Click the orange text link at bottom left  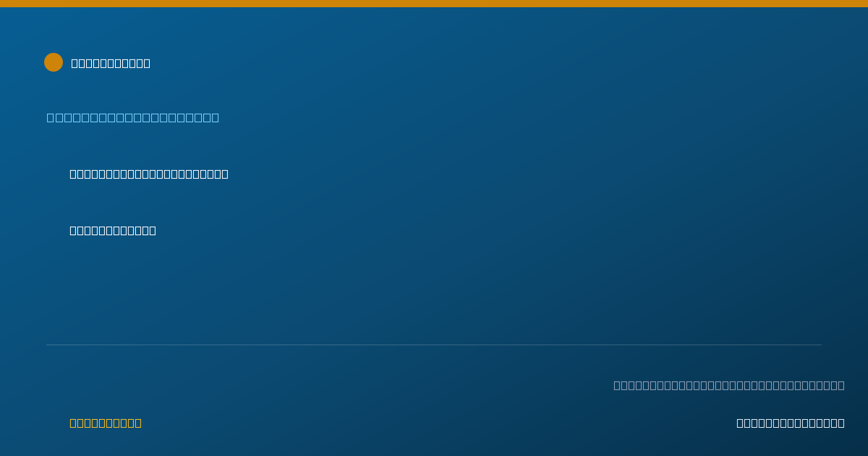(x=106, y=423)
